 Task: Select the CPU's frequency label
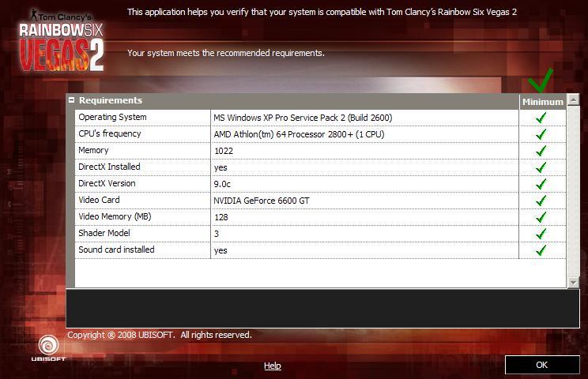coord(110,133)
